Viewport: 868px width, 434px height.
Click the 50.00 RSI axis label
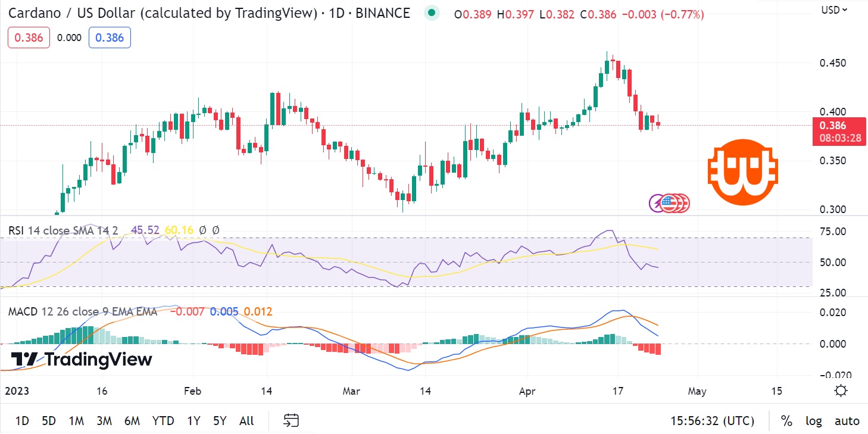(833, 262)
